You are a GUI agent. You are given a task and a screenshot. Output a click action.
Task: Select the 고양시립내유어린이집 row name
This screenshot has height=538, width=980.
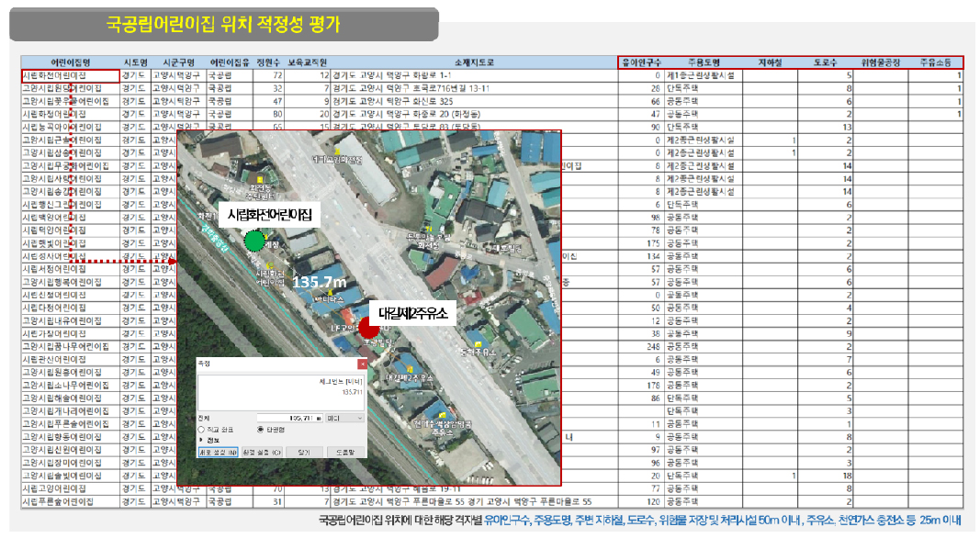[x=70, y=320]
